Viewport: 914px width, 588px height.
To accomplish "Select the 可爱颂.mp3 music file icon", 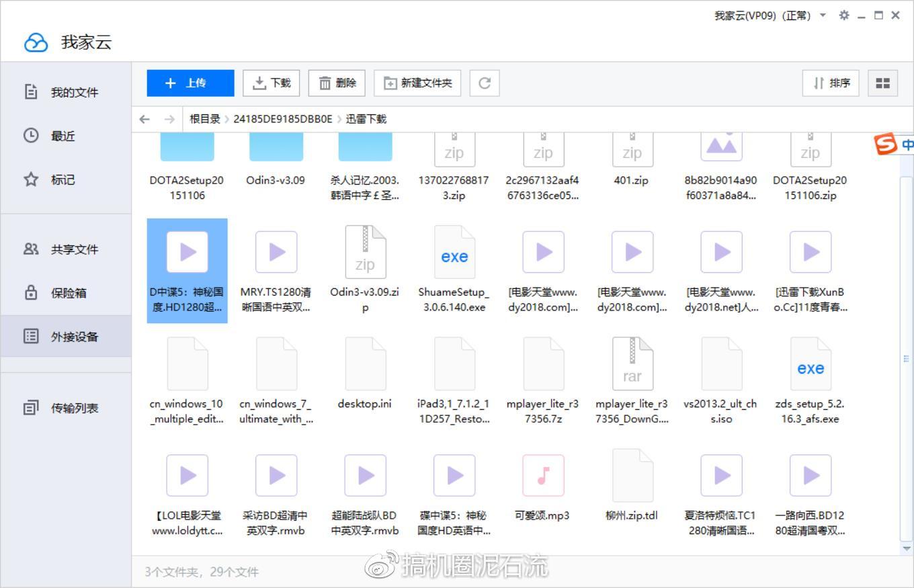I will [543, 476].
